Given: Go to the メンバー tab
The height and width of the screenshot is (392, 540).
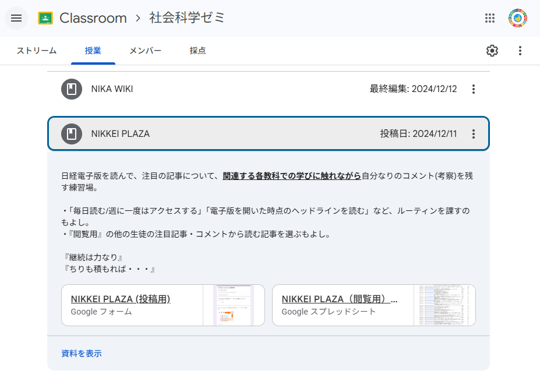Looking at the screenshot, I should [x=145, y=51].
